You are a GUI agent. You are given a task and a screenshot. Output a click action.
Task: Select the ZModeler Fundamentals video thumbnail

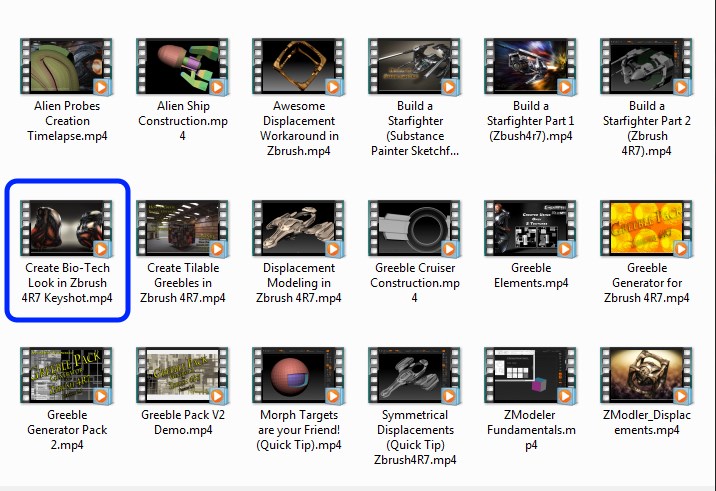[531, 375]
